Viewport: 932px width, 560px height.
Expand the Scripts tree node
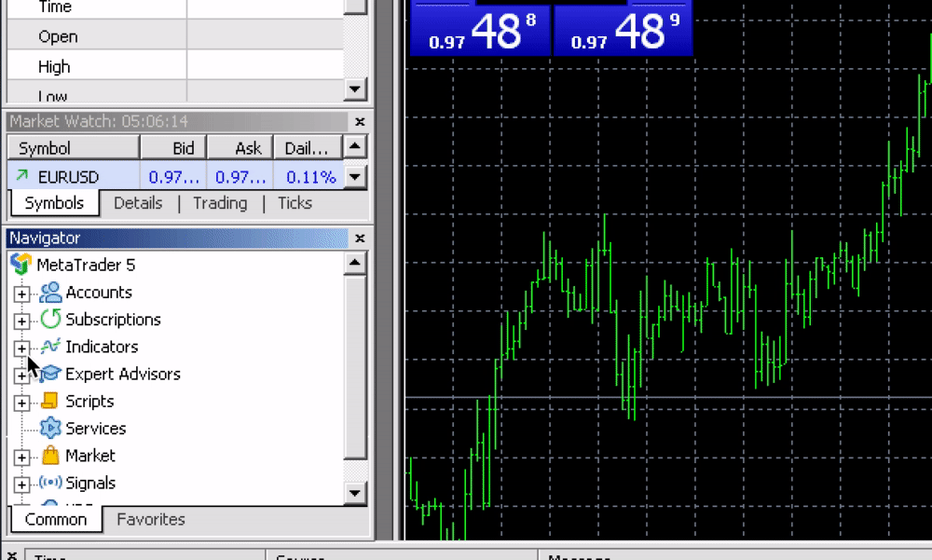[21, 403]
